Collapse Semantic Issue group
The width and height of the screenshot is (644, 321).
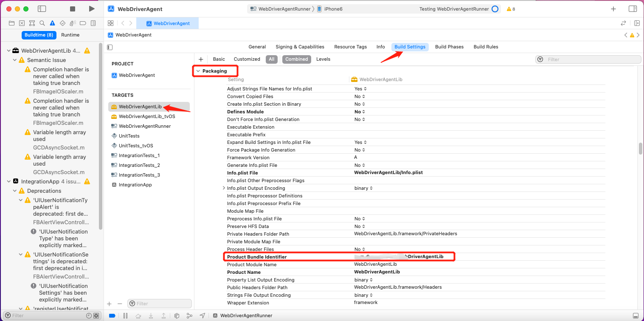point(15,60)
